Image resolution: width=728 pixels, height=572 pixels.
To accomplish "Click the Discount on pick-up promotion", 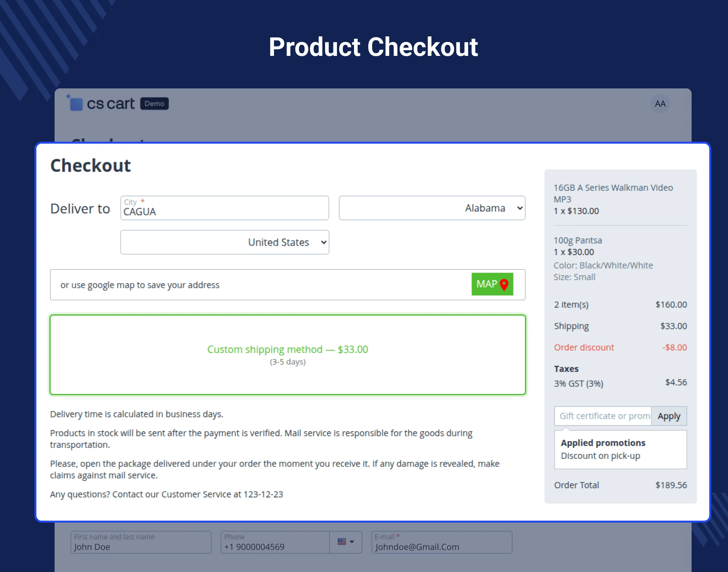I will point(600,456).
